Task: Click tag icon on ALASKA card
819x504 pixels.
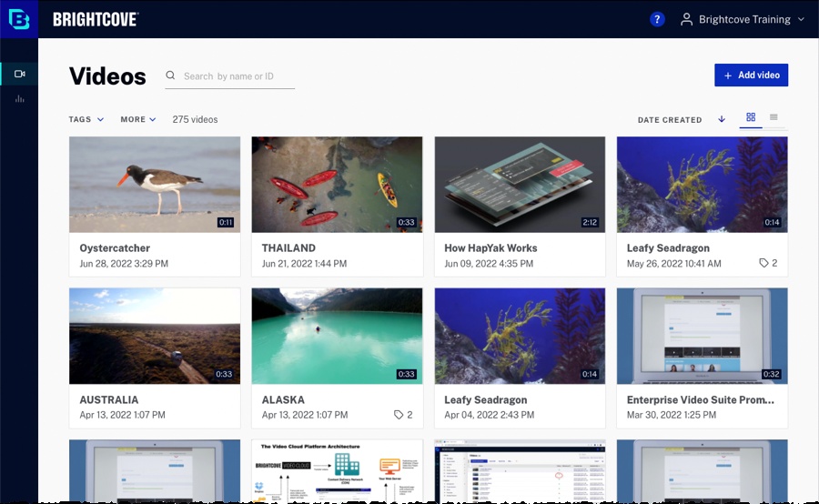Action: coord(399,415)
